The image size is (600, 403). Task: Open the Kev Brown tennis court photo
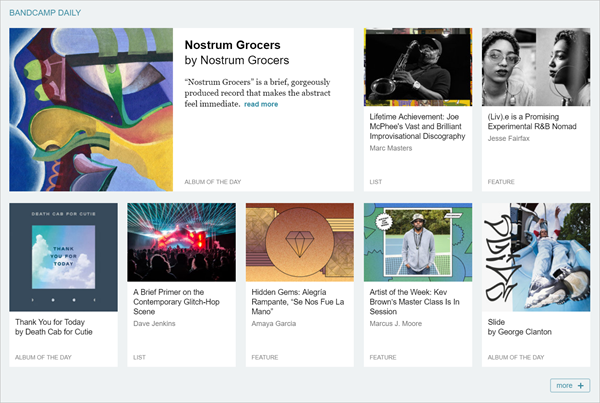coord(418,242)
